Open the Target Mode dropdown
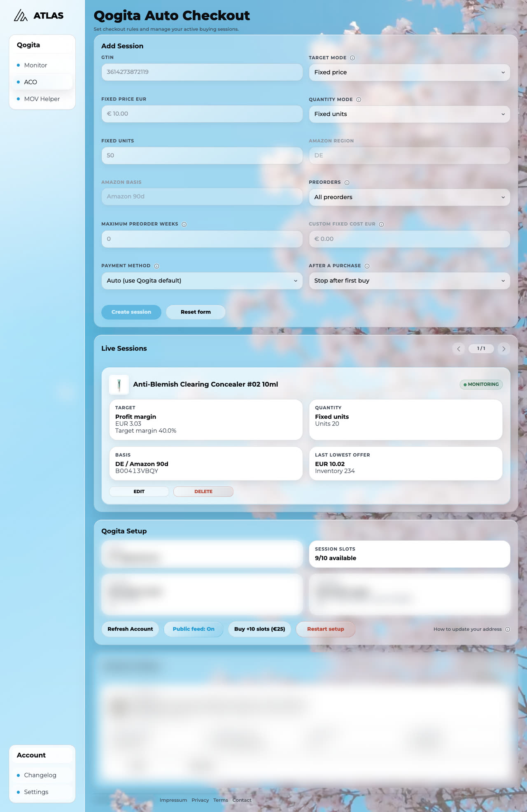The image size is (527, 812). tap(409, 72)
